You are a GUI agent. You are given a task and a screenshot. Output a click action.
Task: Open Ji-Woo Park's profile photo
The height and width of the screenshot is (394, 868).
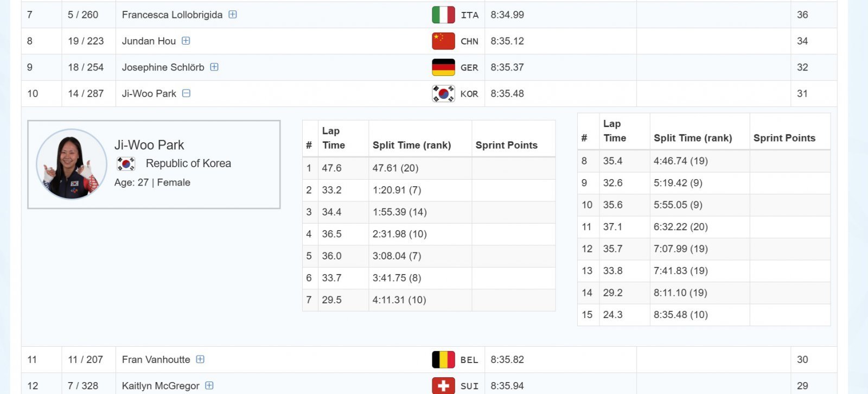click(x=71, y=164)
